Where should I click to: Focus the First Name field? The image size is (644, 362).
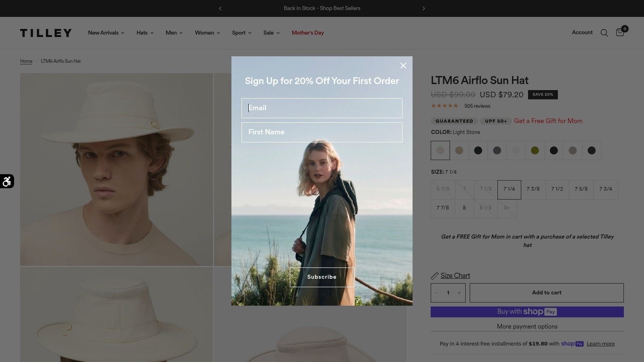pos(322,132)
